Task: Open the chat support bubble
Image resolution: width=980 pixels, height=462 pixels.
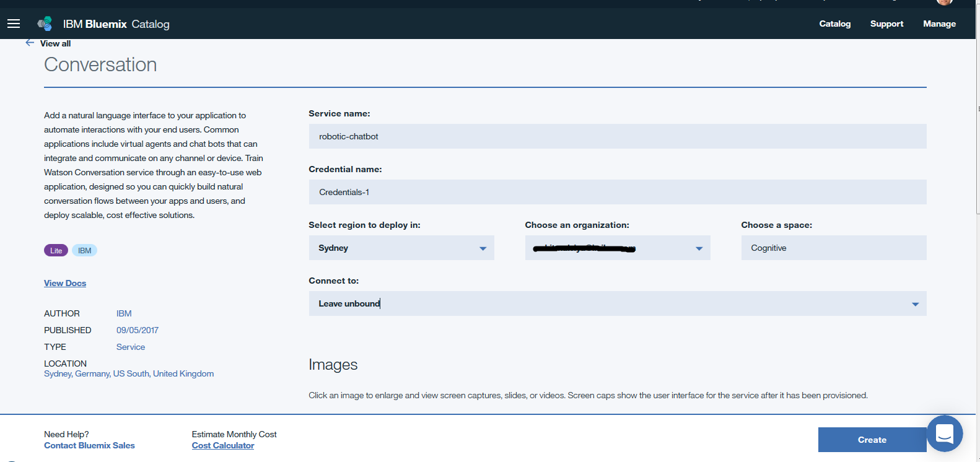Action: pyautogui.click(x=945, y=434)
